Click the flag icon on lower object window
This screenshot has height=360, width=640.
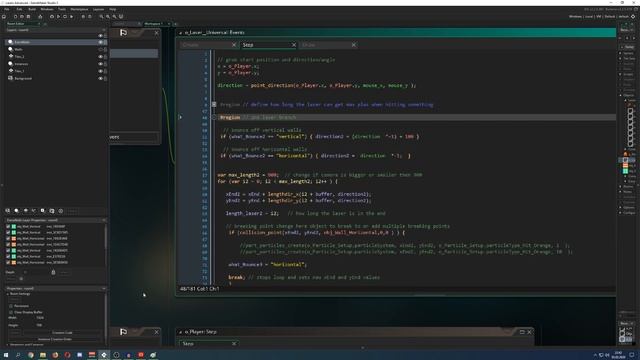(124, 332)
